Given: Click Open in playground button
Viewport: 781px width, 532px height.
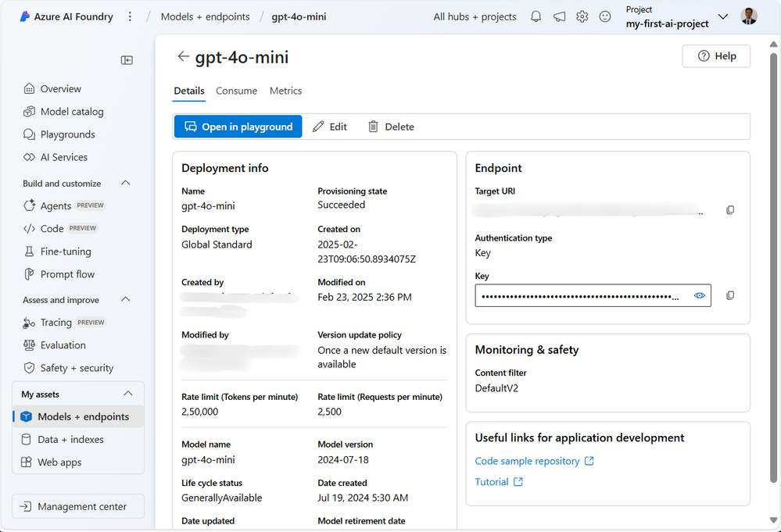Looking at the screenshot, I should 238,127.
